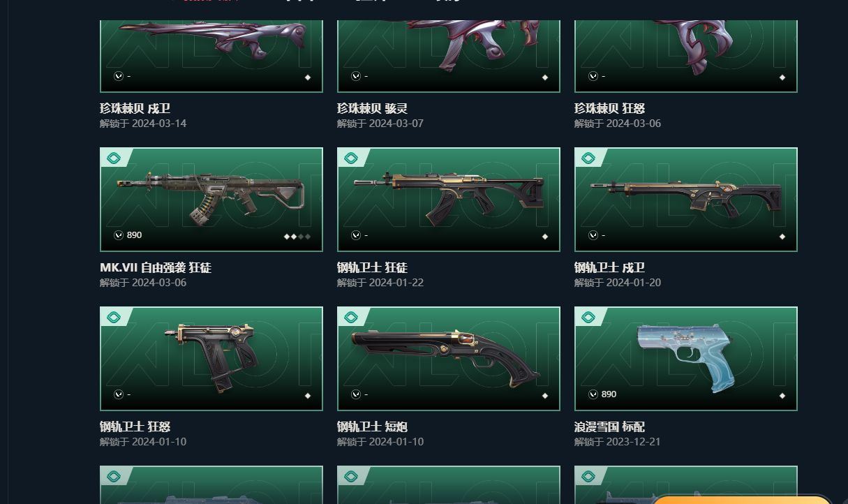This screenshot has height=504, width=848.
Task: Click the VP currency icon beside 890 on MK.VII card
Action: (x=119, y=235)
